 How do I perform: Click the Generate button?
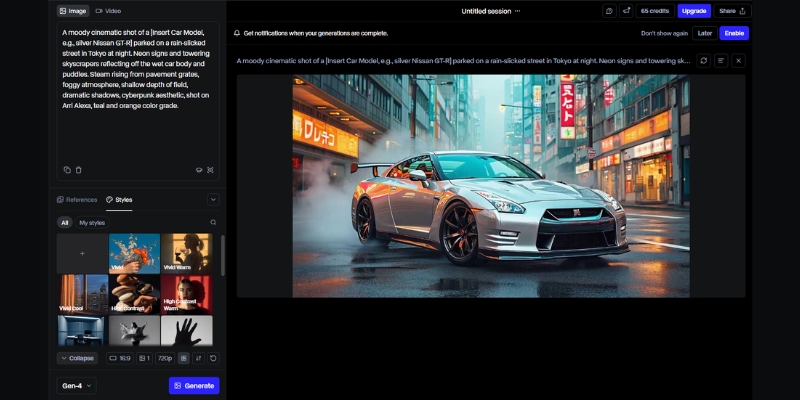click(x=194, y=386)
